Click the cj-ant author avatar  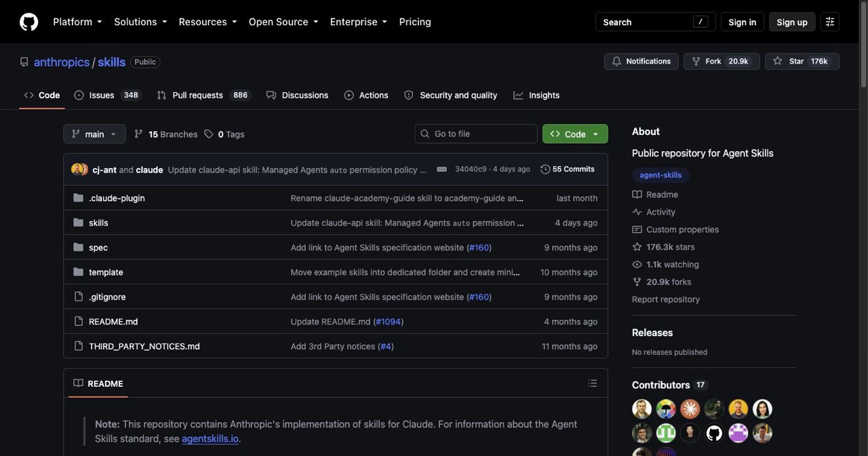pos(77,169)
